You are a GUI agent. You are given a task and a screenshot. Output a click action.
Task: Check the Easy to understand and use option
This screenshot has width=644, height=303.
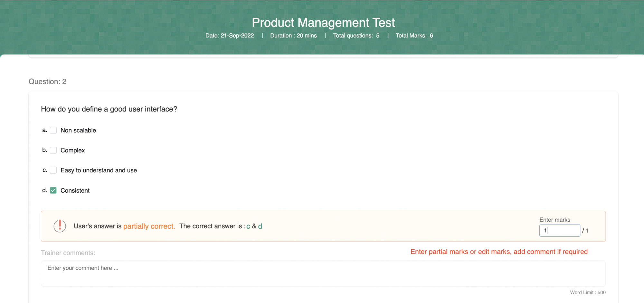pyautogui.click(x=53, y=170)
